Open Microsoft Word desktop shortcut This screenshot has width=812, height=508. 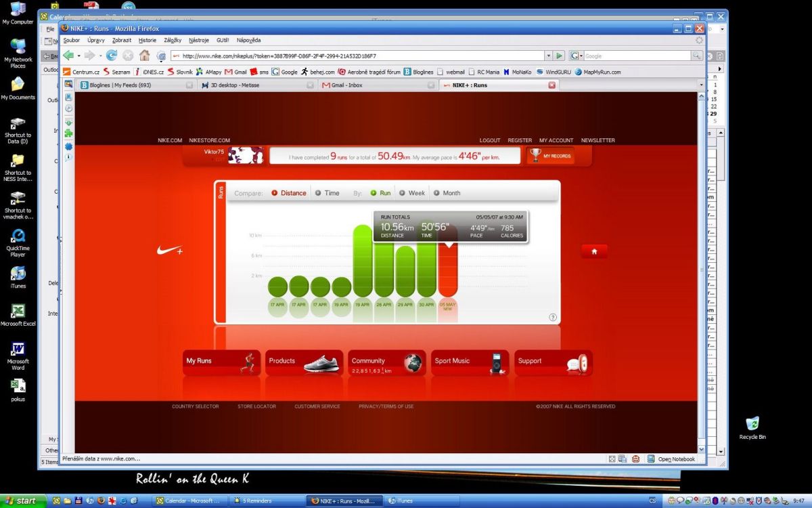tap(18, 357)
